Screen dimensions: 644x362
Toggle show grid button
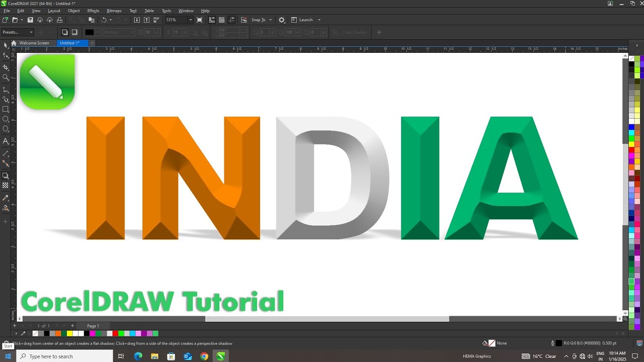(x=222, y=20)
